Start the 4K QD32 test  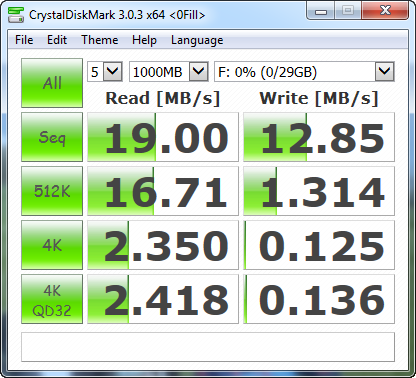(x=52, y=299)
